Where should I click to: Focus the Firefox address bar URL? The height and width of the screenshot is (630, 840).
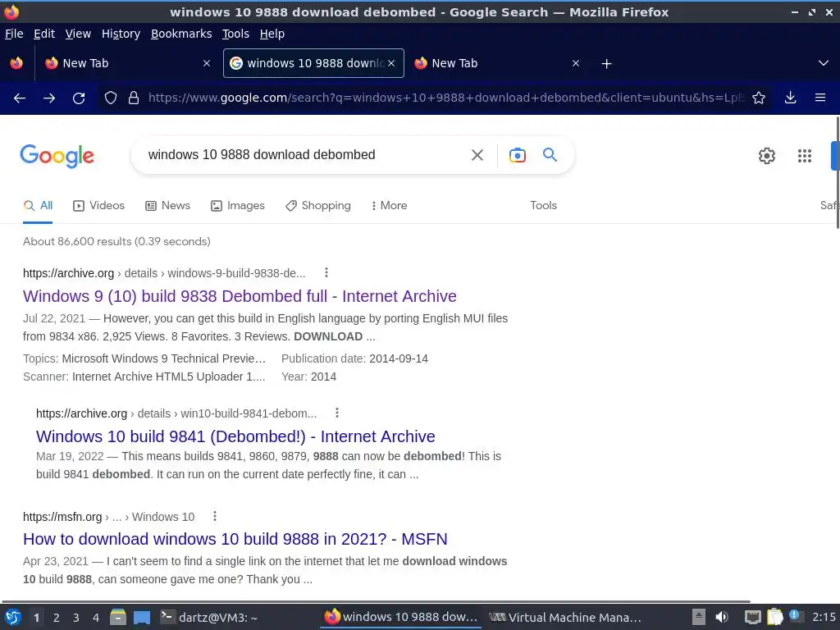coord(445,98)
